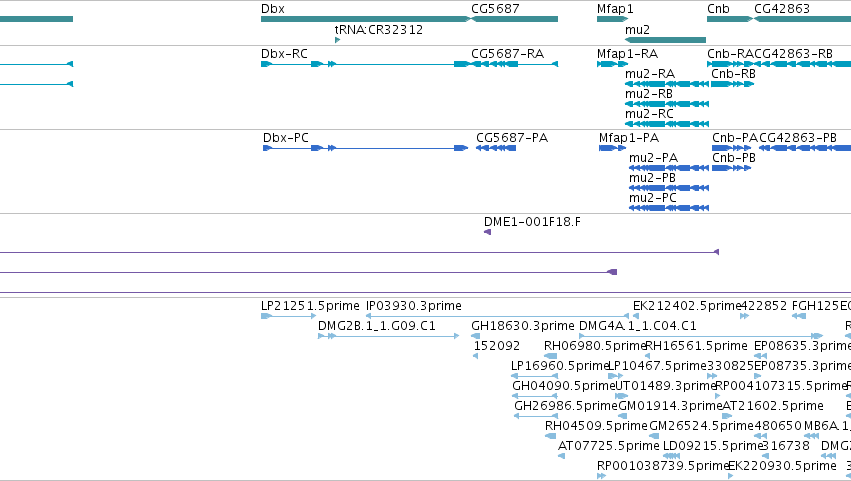Click the CG5687-PA protein label
This screenshot has width=851, height=481.
[512, 138]
